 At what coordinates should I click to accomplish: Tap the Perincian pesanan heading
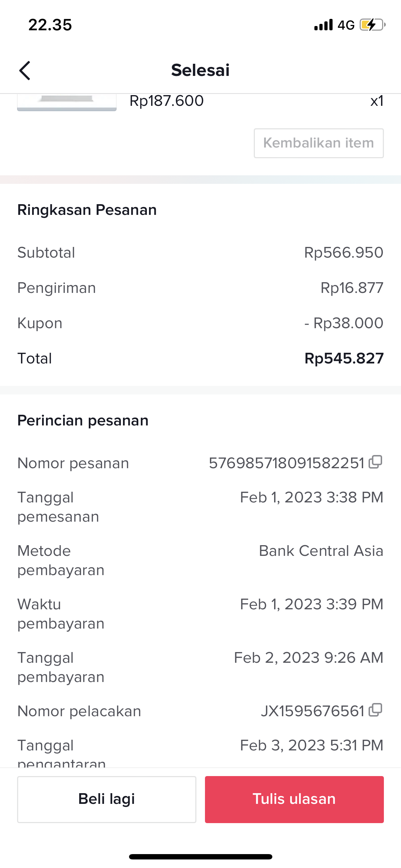click(x=83, y=420)
